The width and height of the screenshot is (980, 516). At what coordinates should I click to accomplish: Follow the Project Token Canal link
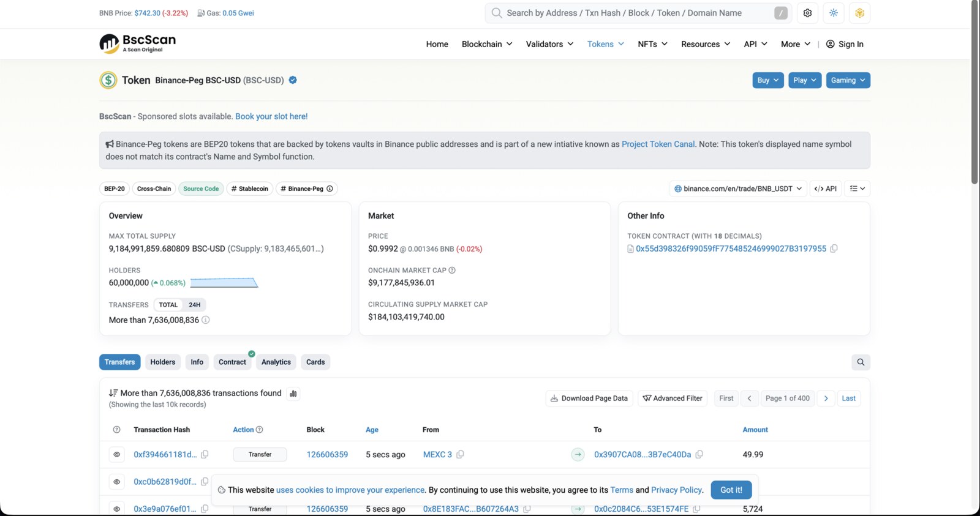pyautogui.click(x=658, y=144)
